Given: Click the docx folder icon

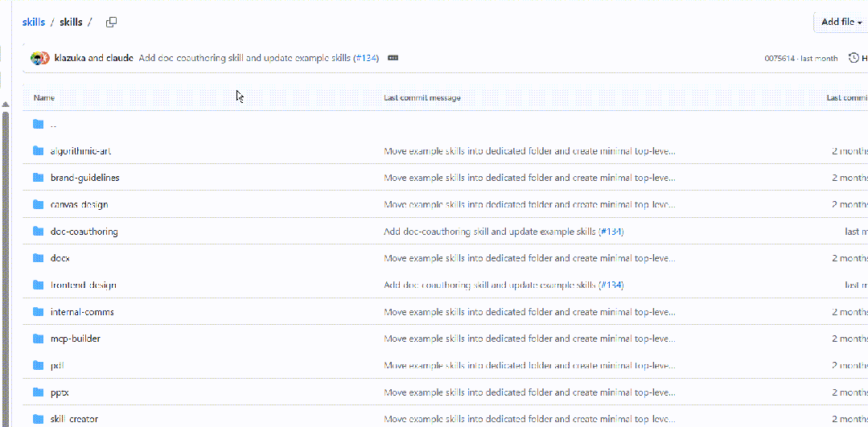Looking at the screenshot, I should 38,258.
